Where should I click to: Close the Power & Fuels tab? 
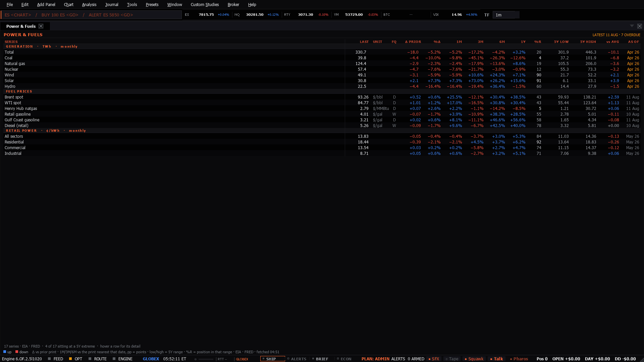(x=41, y=26)
